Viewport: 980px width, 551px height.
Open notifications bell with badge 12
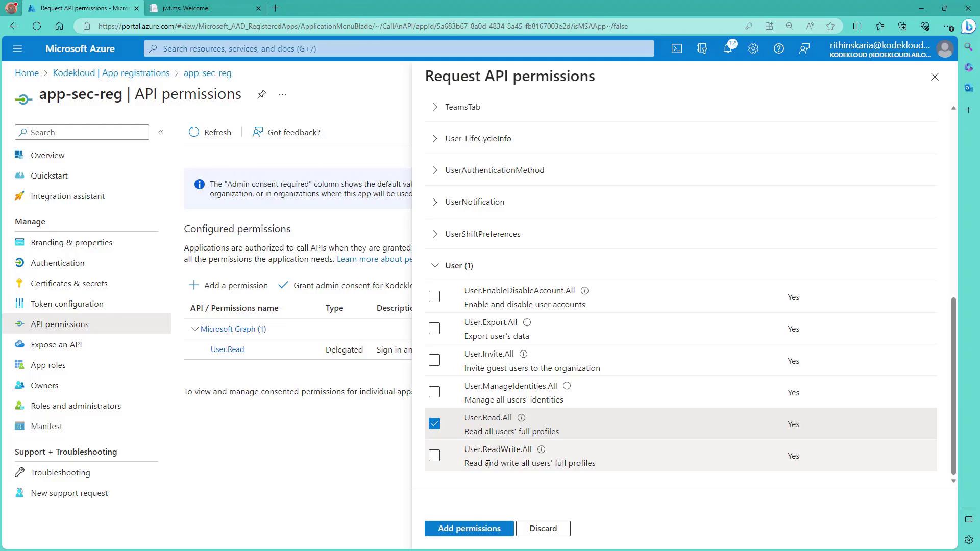click(728, 48)
